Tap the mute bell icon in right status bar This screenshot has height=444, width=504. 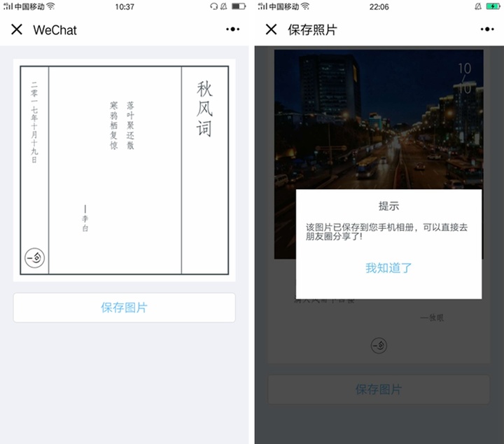[x=478, y=6]
